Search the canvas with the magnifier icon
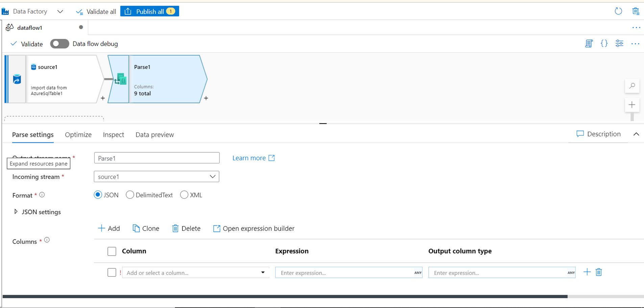 632,86
